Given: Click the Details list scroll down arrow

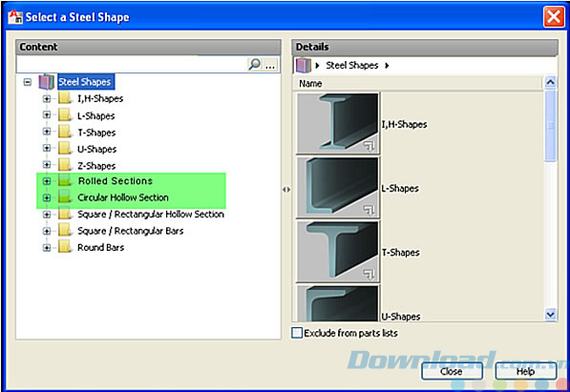Looking at the screenshot, I should tap(550, 314).
